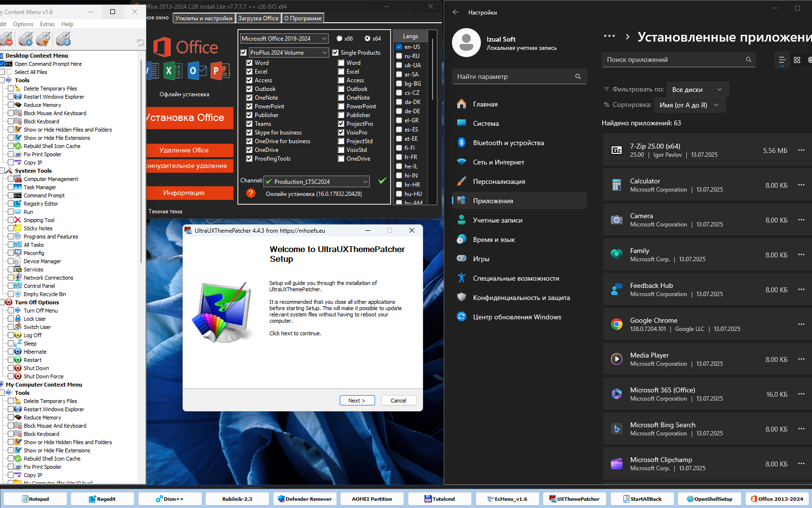Launch Defender Remover from the launcher bar

[x=304, y=499]
